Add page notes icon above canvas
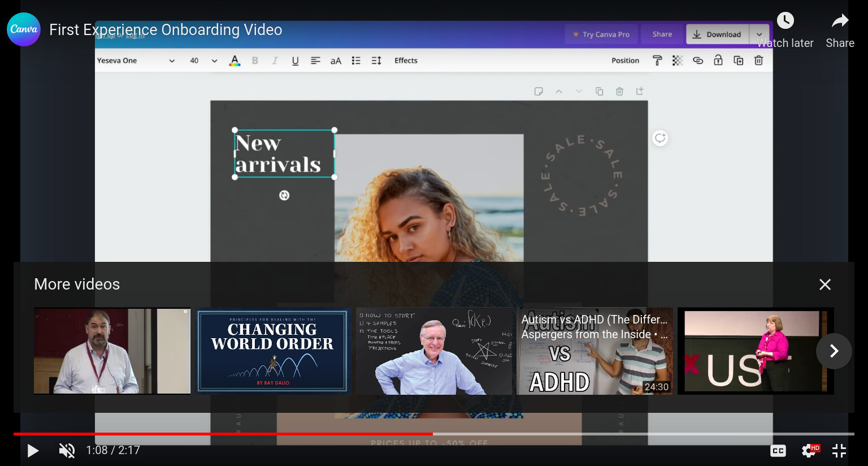The height and width of the screenshot is (466, 868). [x=539, y=91]
